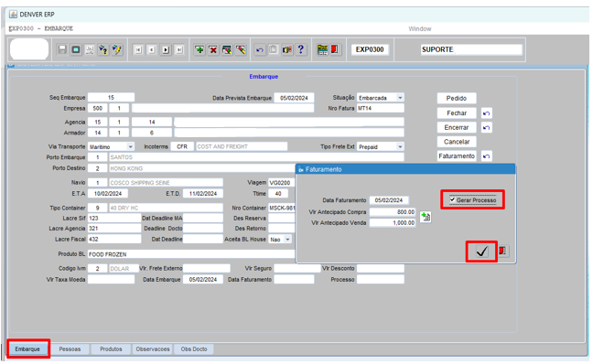Viewport: 593px width, 364px height.
Task: Click the Data Faturamento field in the dialog
Action: [x=389, y=200]
